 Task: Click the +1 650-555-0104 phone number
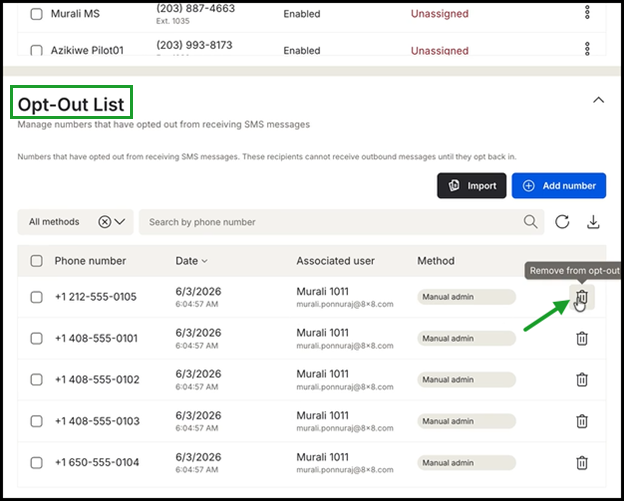click(x=97, y=462)
